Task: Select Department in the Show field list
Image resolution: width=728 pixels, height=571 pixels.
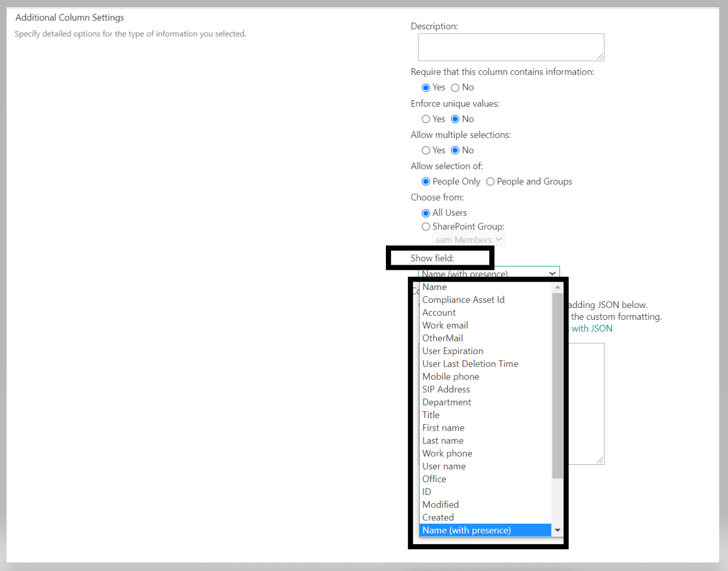Action: [447, 402]
